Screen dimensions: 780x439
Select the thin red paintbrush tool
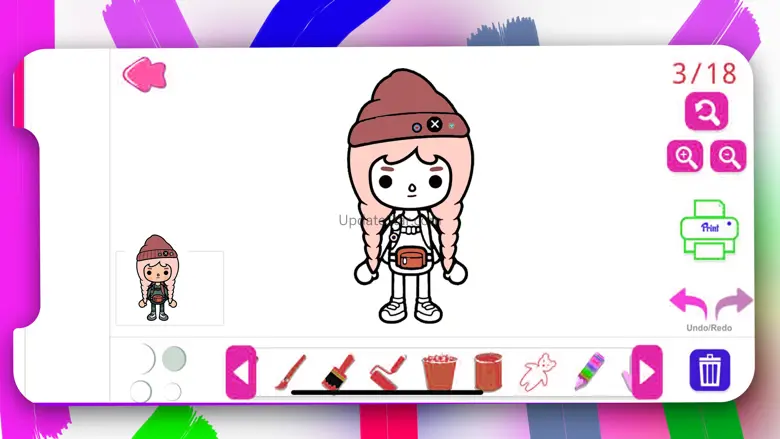(291, 372)
